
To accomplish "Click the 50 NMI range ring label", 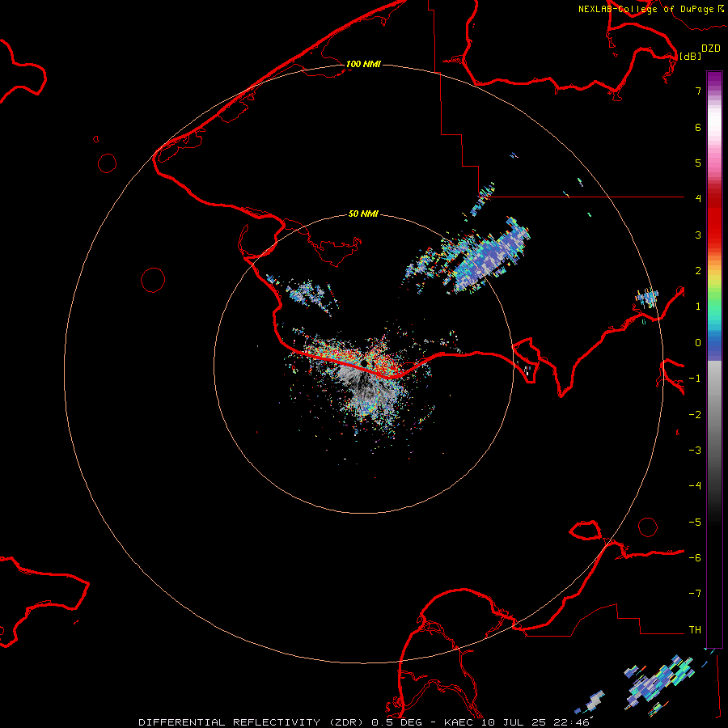I will point(363,214).
